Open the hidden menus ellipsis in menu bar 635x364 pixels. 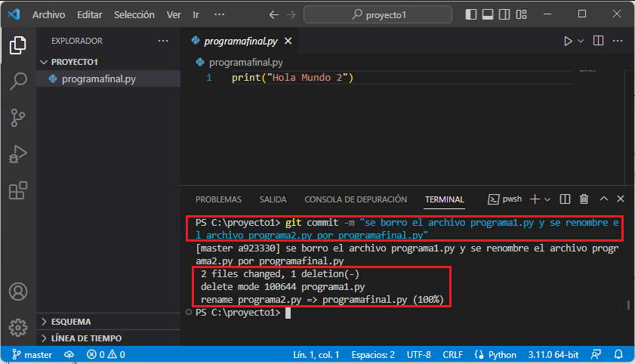click(x=220, y=14)
